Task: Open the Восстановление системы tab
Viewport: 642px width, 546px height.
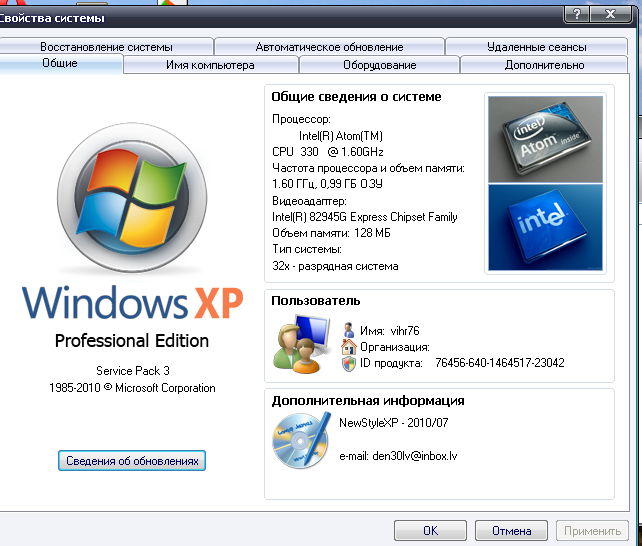Action: pyautogui.click(x=106, y=47)
